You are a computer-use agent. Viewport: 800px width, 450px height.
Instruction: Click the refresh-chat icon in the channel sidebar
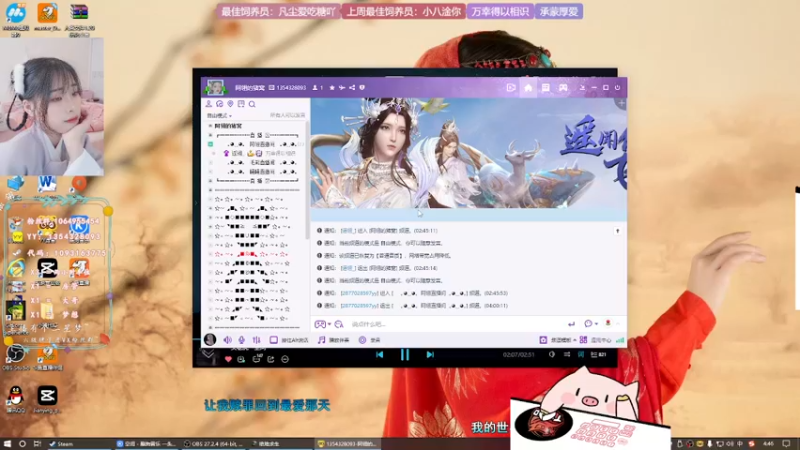pos(220,104)
